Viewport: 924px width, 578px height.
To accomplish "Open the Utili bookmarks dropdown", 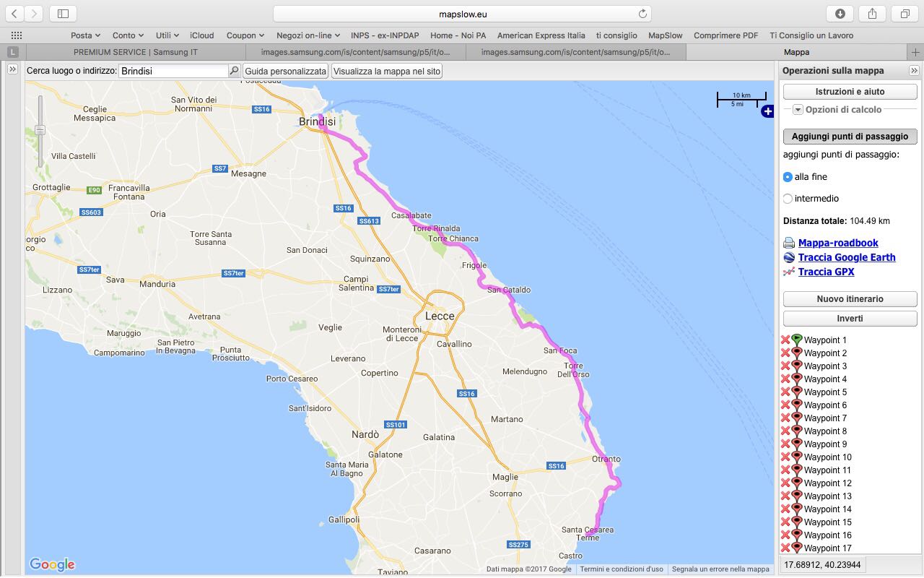I will [167, 35].
